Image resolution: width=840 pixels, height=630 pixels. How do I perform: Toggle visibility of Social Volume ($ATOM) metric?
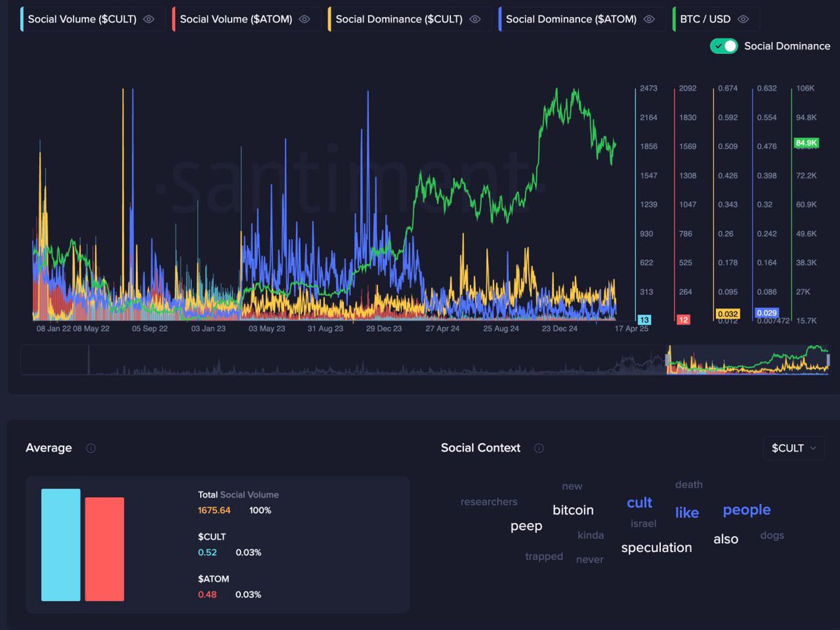point(304,20)
